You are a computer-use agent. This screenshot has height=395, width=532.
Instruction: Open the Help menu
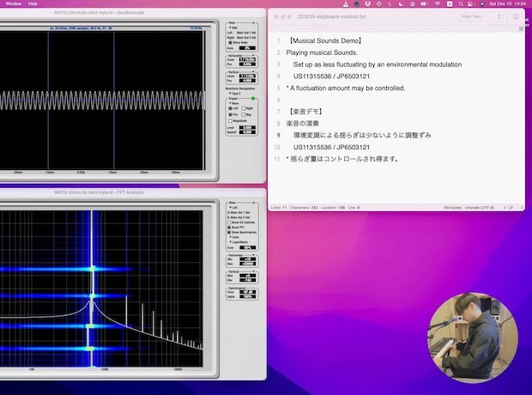(33, 3)
